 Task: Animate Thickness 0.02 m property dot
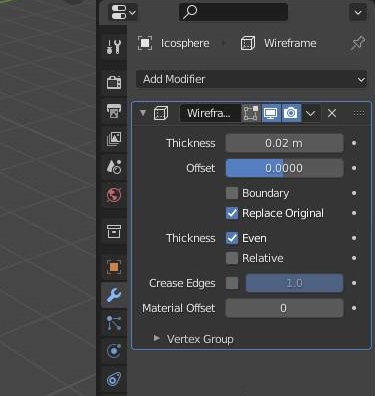pos(354,143)
